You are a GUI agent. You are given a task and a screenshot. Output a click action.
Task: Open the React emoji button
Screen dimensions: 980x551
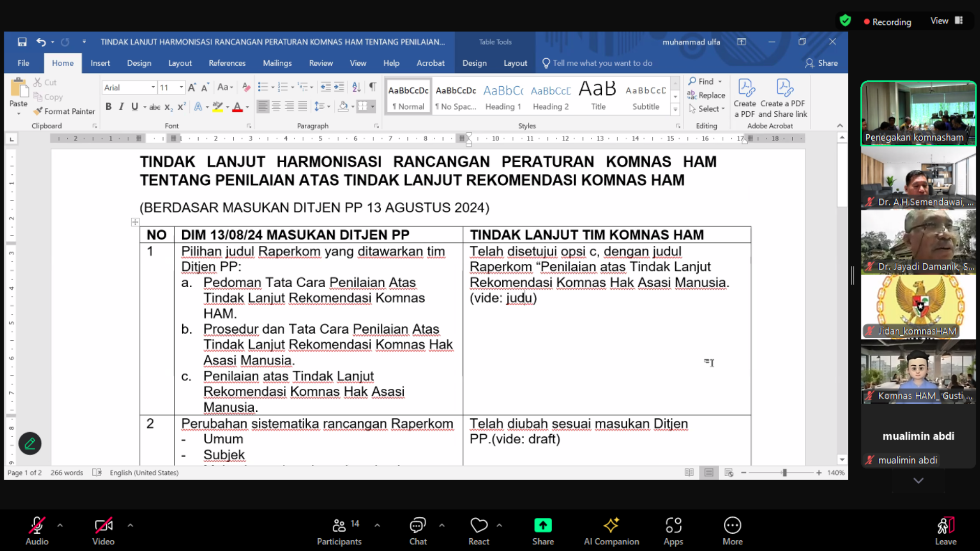[x=479, y=531]
